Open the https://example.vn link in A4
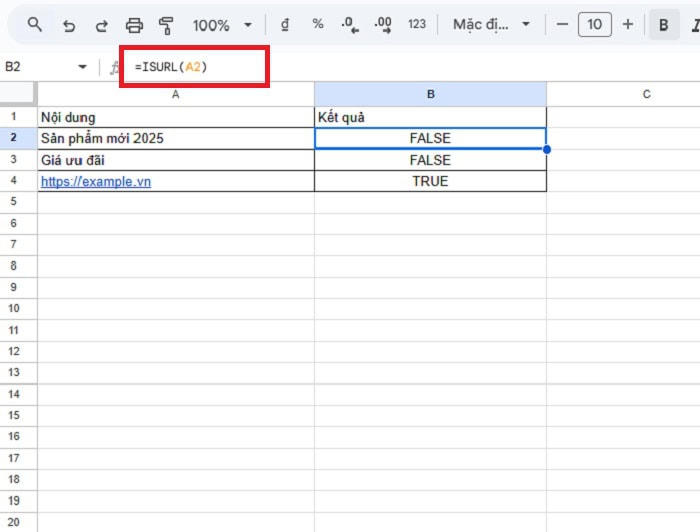The image size is (700, 532). (x=96, y=182)
